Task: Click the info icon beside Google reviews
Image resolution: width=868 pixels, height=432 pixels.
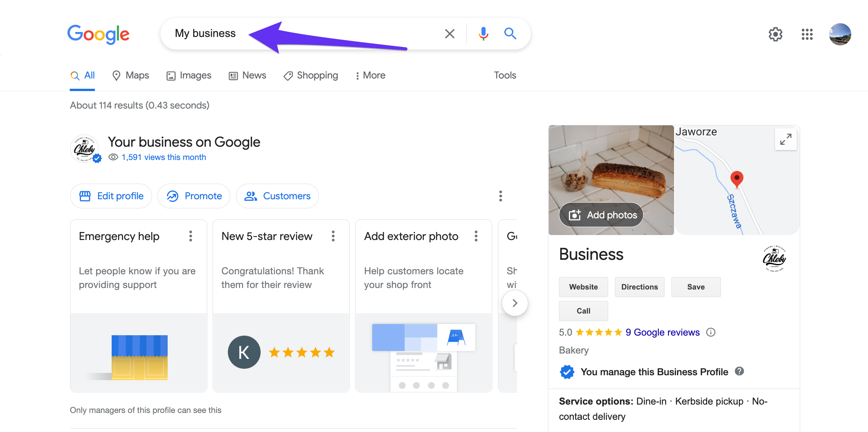Action: click(711, 332)
